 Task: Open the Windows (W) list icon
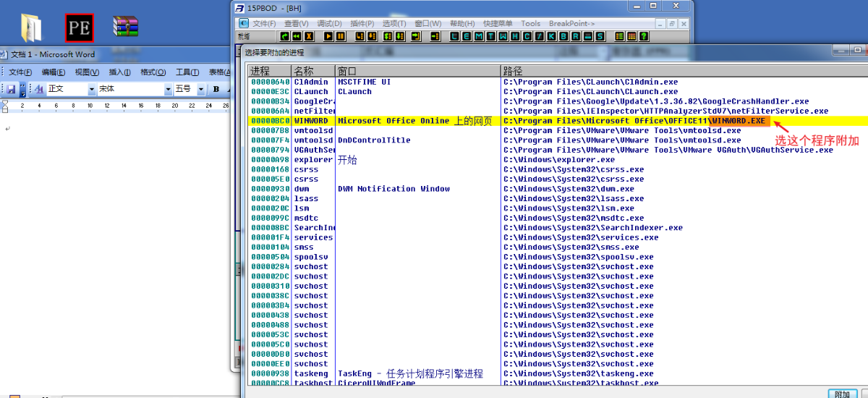(503, 36)
